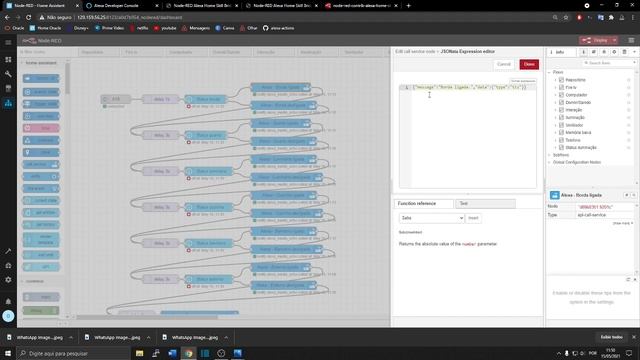
Task: Click the Insert button
Action: [x=473, y=218]
